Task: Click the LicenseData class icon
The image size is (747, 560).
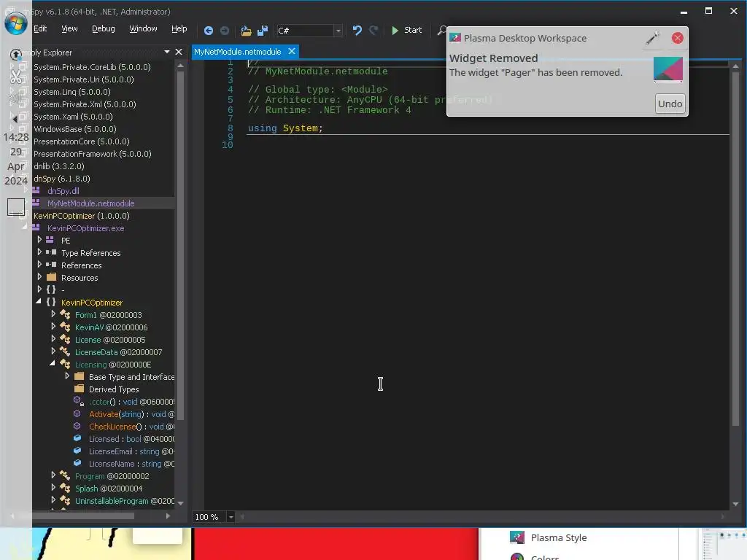Action: 65,352
